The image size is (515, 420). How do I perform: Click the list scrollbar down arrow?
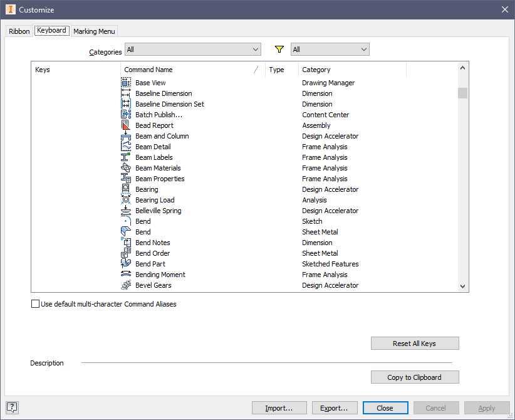(x=462, y=286)
